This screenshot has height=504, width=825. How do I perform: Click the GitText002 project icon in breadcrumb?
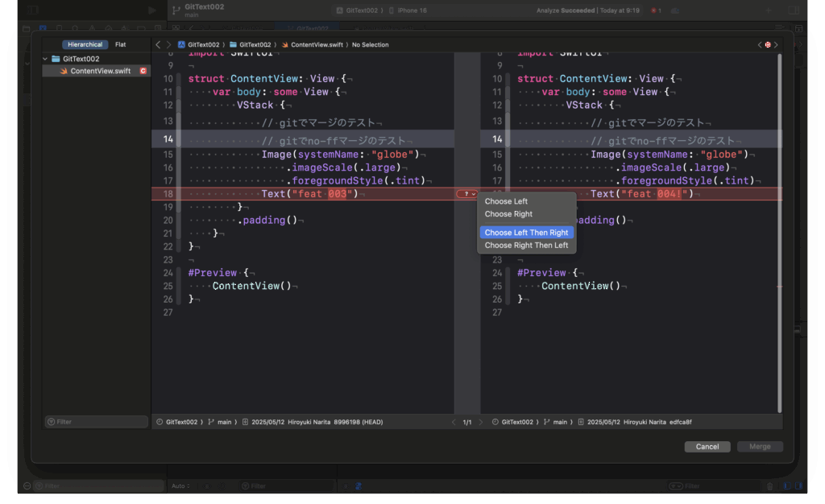coord(181,44)
